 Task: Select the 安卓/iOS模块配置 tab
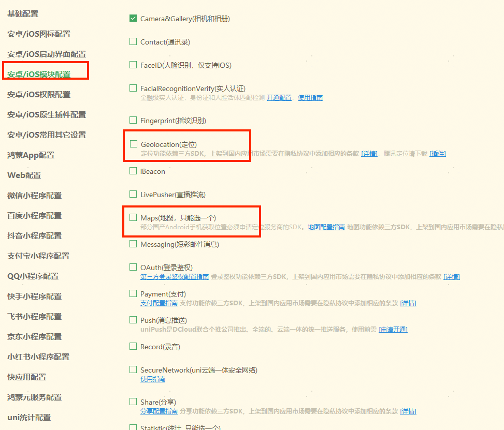[39, 74]
